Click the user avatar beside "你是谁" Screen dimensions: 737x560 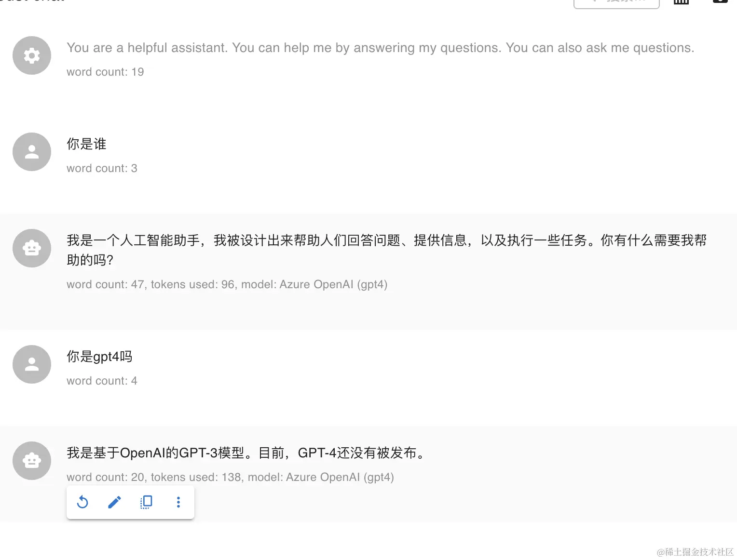coord(32,152)
